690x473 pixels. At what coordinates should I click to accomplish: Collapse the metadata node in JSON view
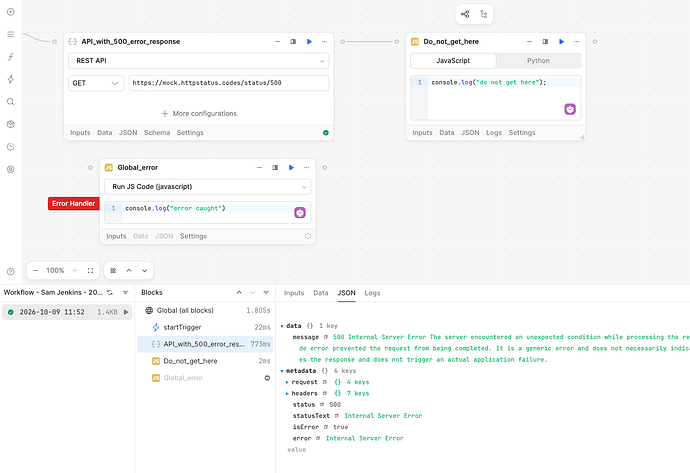click(x=282, y=371)
